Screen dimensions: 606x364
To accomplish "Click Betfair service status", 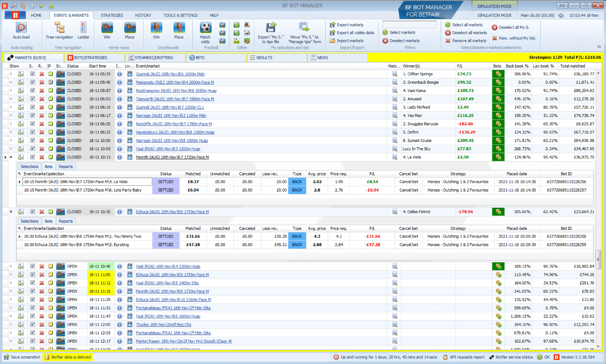I will [511, 357].
